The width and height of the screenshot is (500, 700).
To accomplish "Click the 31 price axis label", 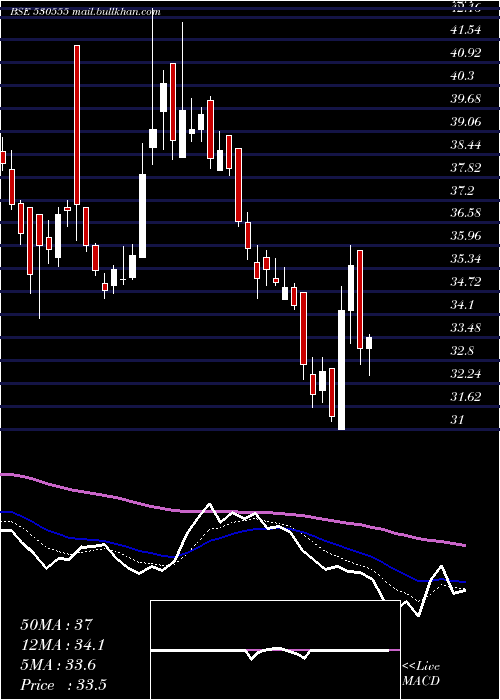I will [x=457, y=420].
